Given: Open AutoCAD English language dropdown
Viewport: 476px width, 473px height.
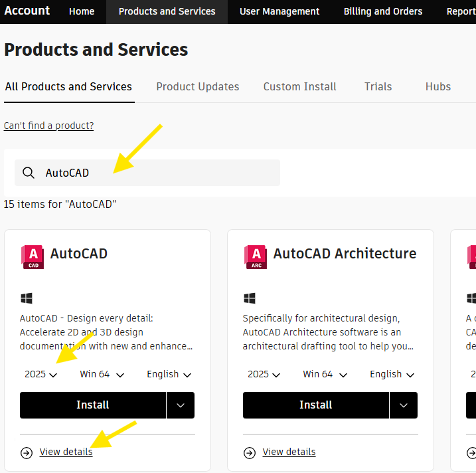Looking at the screenshot, I should 169,374.
